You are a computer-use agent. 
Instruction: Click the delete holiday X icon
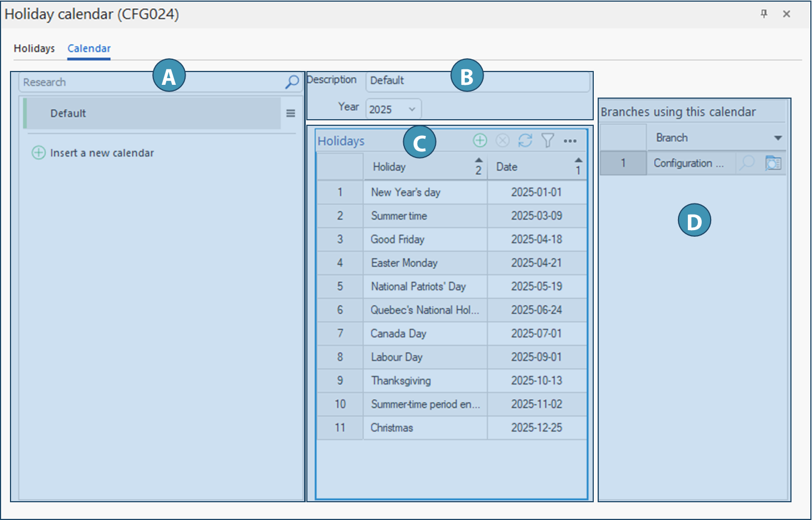point(502,141)
